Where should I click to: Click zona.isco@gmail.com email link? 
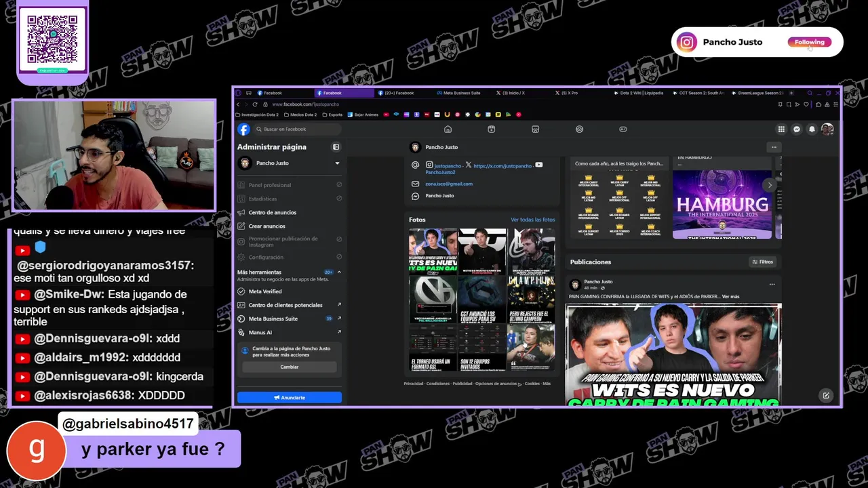[449, 184]
